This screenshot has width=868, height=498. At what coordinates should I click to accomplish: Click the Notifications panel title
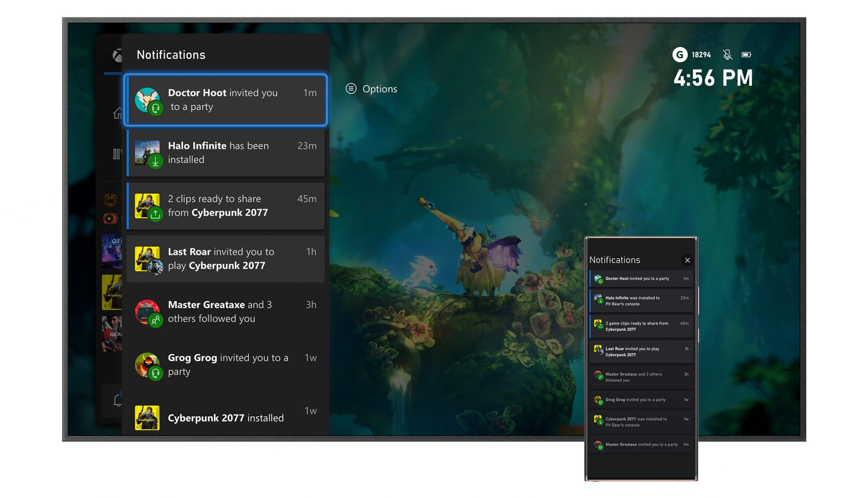171,55
